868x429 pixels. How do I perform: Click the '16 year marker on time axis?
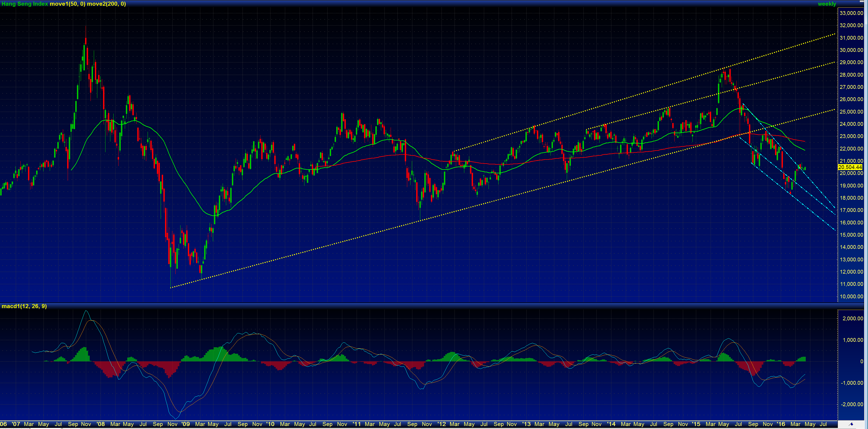click(x=781, y=424)
